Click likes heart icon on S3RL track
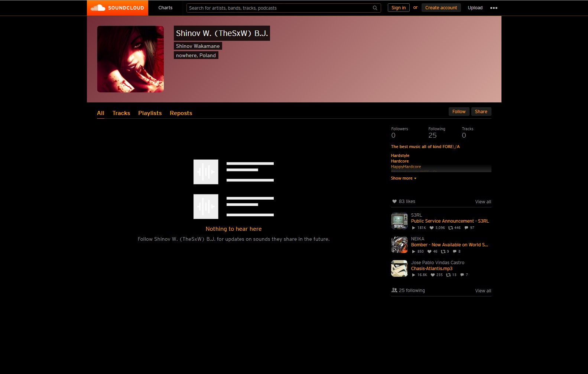 pyautogui.click(x=432, y=228)
